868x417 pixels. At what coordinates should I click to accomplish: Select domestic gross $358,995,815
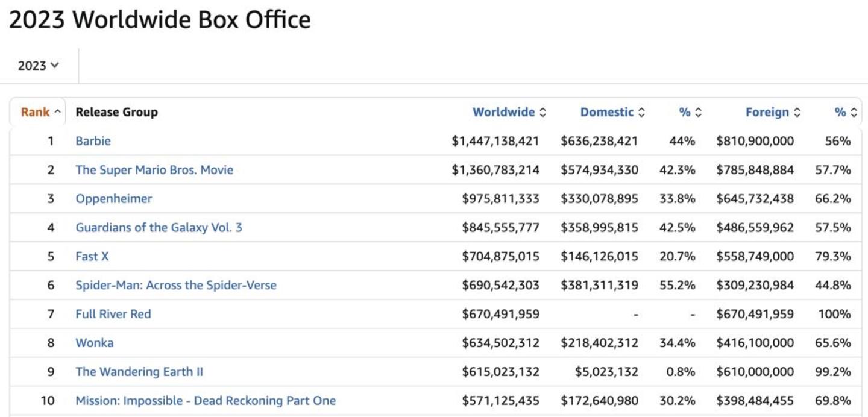(599, 228)
